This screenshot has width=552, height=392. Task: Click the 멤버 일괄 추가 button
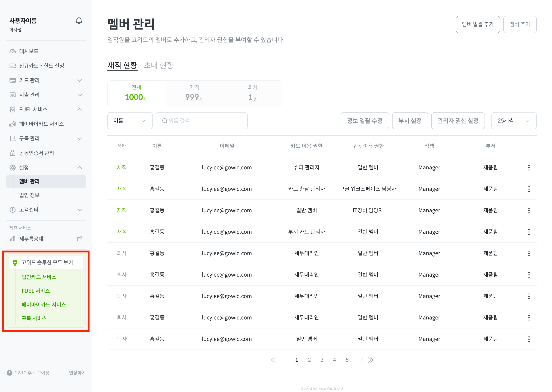(x=478, y=24)
